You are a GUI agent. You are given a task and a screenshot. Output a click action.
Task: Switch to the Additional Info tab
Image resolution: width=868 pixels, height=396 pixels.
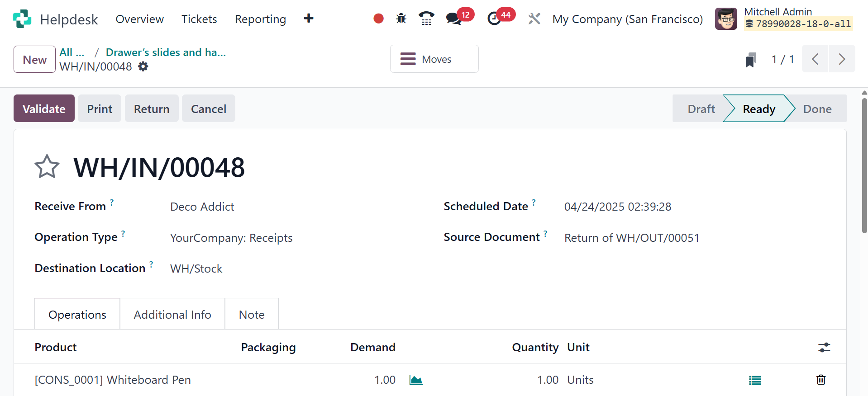(172, 315)
